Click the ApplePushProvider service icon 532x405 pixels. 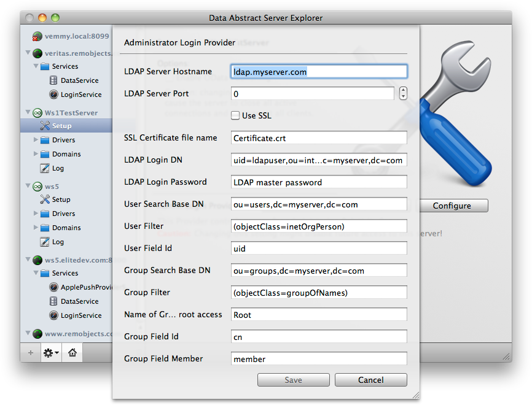pyautogui.click(x=53, y=287)
